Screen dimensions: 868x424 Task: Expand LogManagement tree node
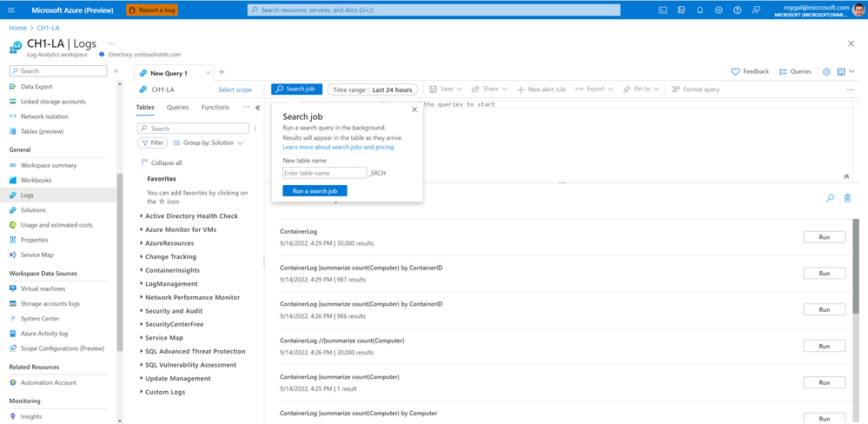point(169,284)
